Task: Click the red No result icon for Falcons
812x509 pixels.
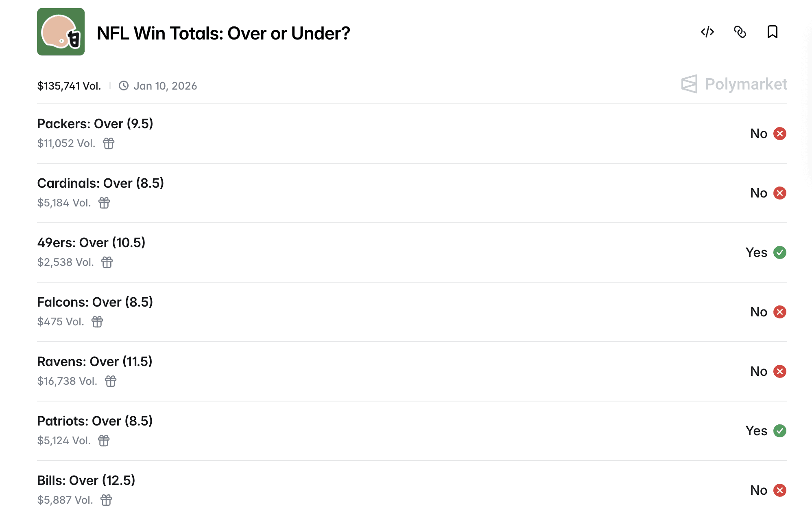Action: point(779,312)
